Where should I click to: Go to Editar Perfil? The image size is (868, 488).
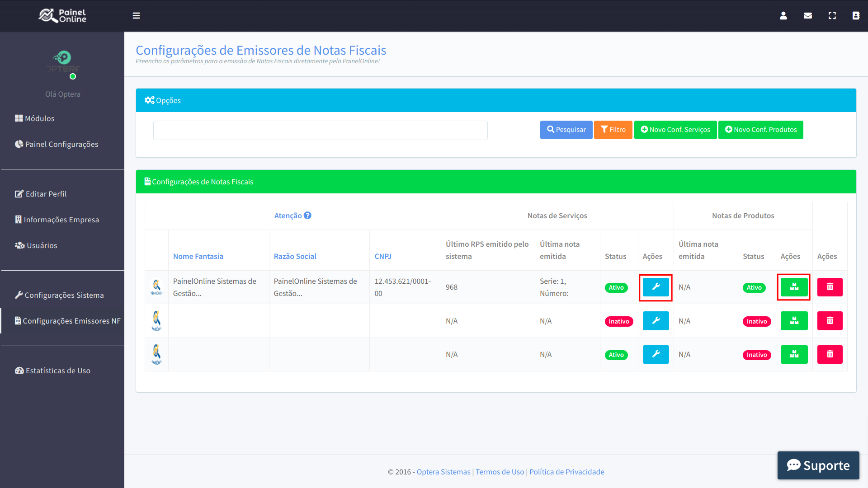[41, 194]
